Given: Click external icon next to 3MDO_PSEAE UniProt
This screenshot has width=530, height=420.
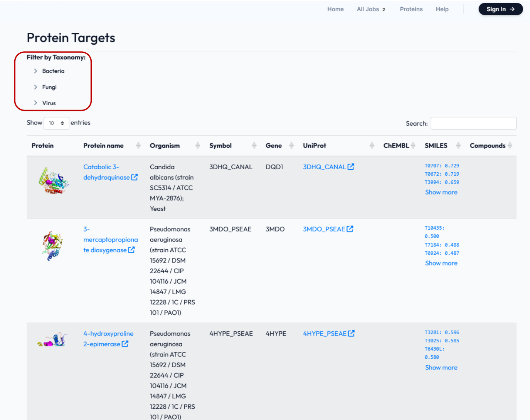Looking at the screenshot, I should pyautogui.click(x=350, y=229).
